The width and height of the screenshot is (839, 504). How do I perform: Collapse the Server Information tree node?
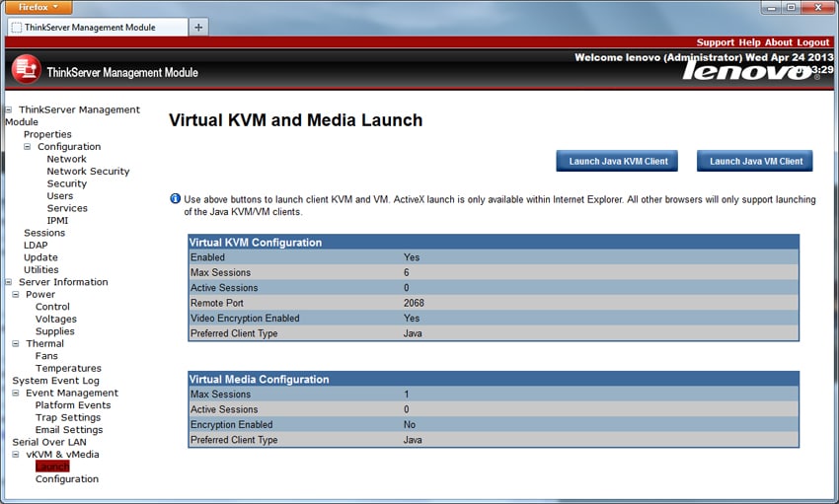click(x=9, y=282)
